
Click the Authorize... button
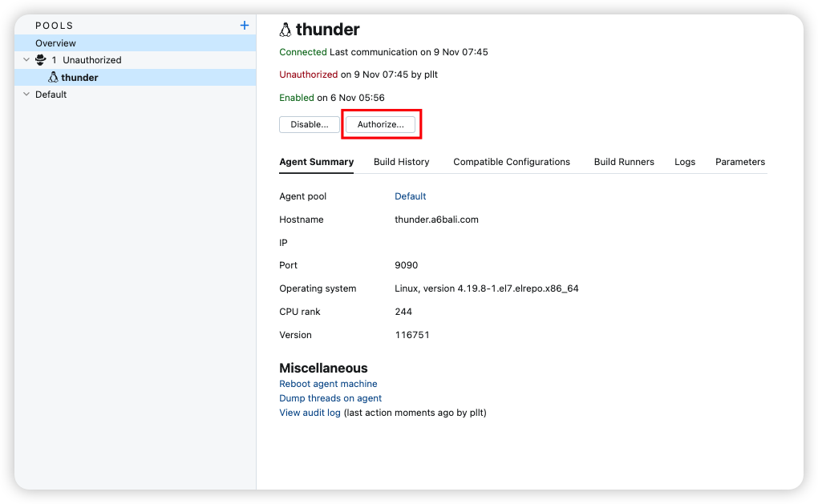[x=381, y=124]
